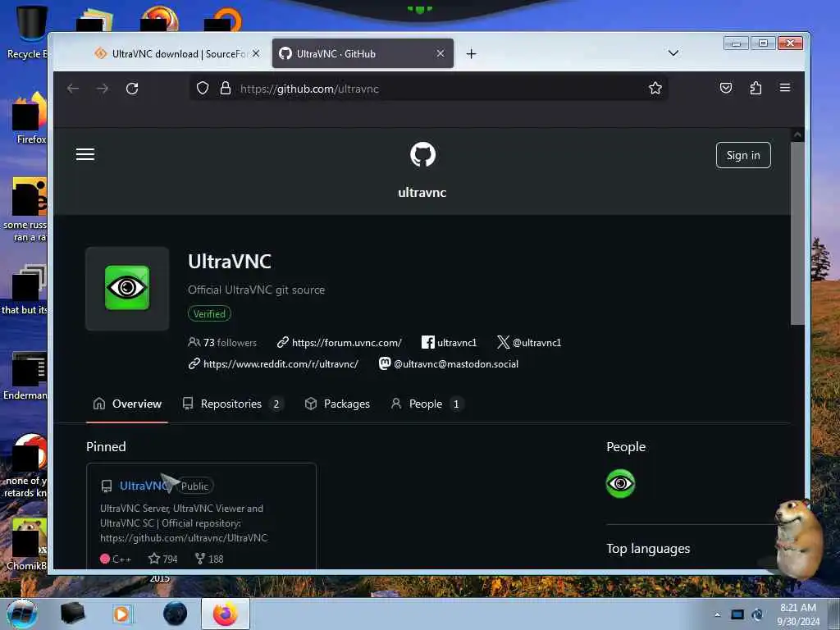Click the member avatar under People

pyautogui.click(x=620, y=483)
